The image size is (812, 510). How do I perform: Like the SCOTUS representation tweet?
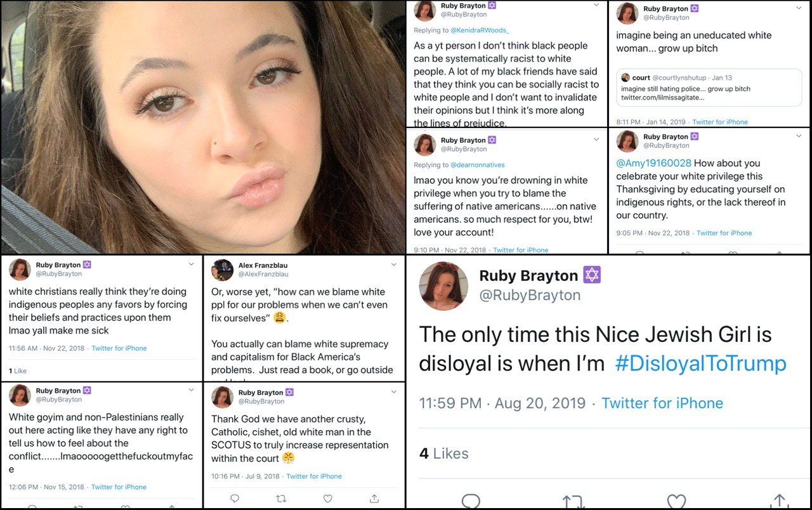point(327,499)
